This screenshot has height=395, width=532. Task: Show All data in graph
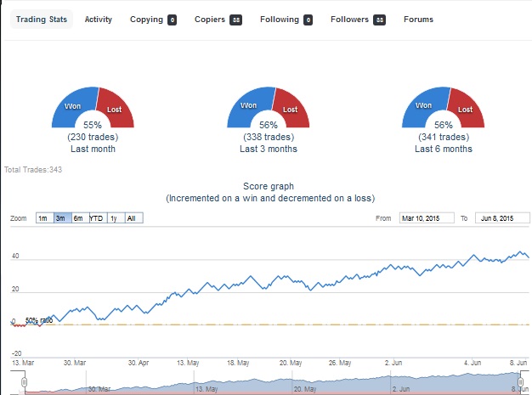[132, 218]
